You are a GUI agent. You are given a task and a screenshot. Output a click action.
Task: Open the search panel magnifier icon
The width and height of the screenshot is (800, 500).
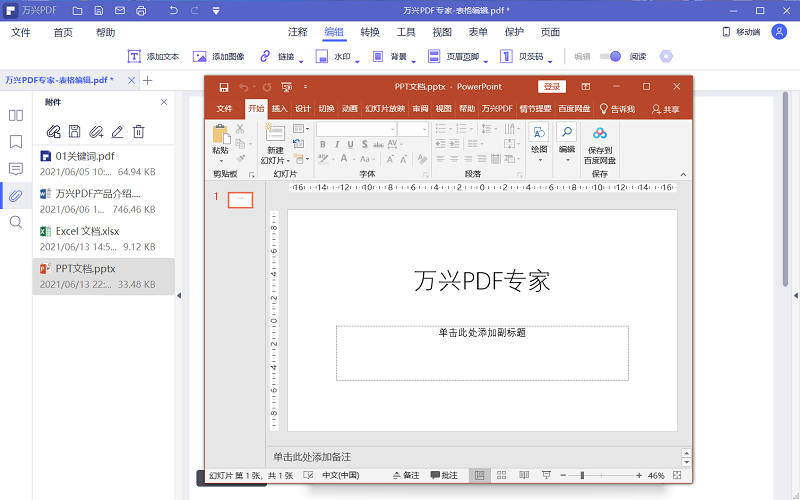point(16,222)
